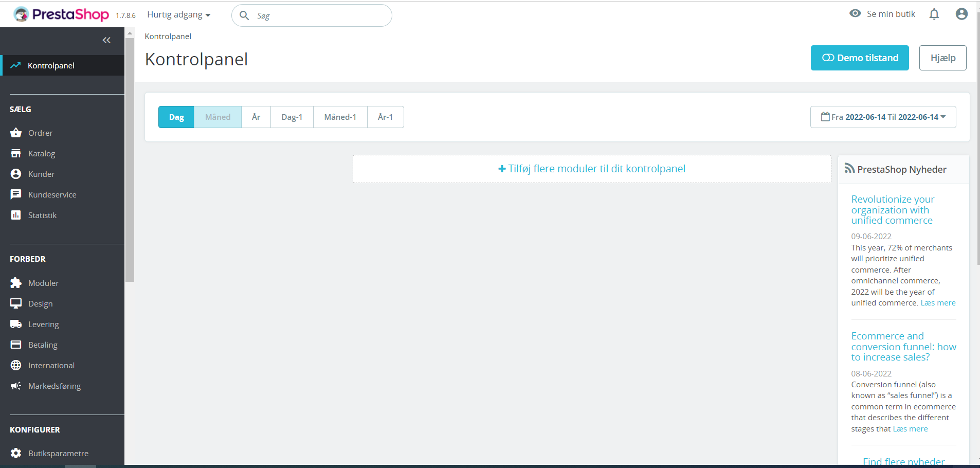Click the Ordrer basket icon
Viewport: 980px width, 468px height.
[16, 133]
